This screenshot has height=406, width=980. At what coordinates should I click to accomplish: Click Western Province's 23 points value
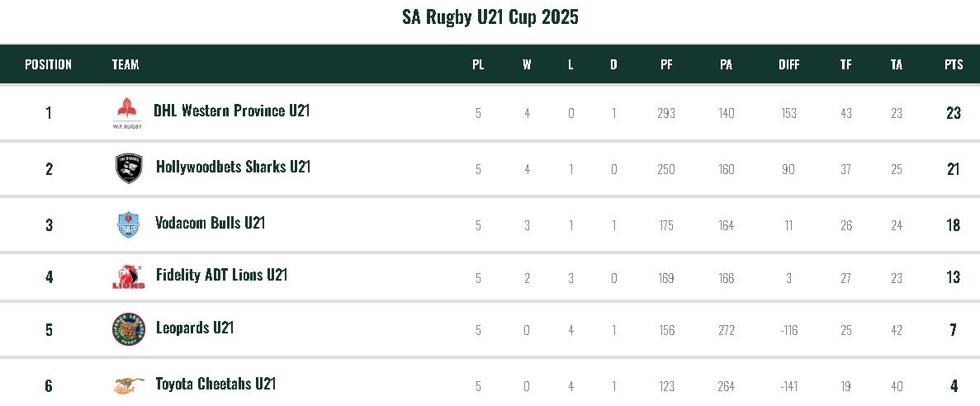point(954,113)
